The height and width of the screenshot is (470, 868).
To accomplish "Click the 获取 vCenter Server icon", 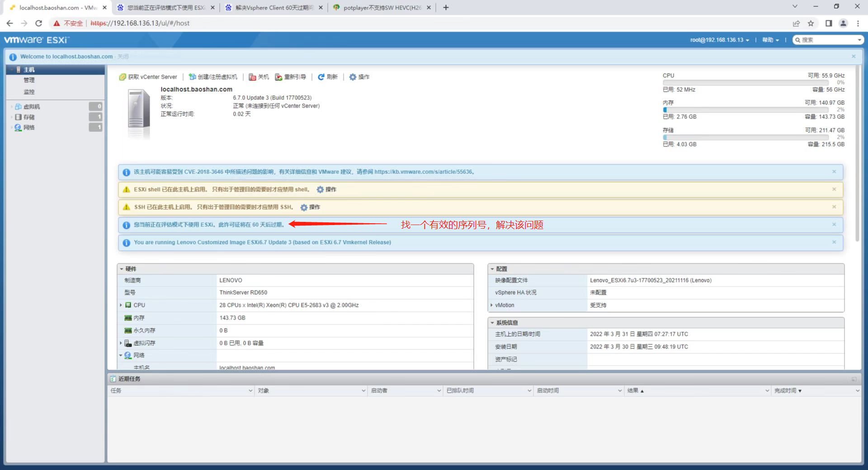I will 122,77.
